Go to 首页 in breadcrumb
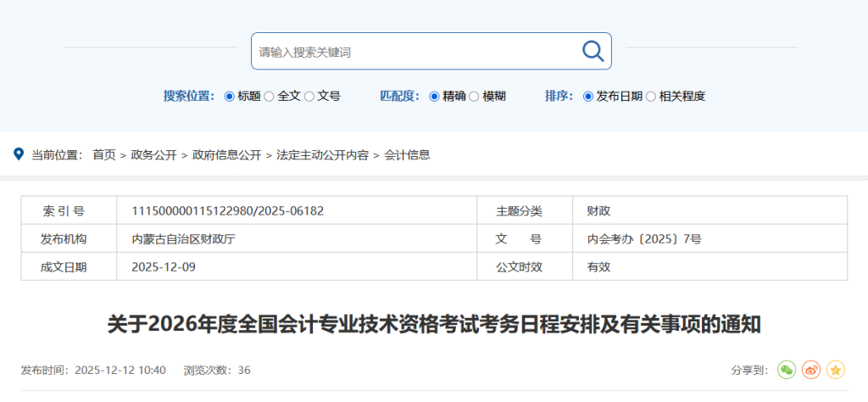Image resolution: width=868 pixels, height=402 pixels. coord(104,155)
